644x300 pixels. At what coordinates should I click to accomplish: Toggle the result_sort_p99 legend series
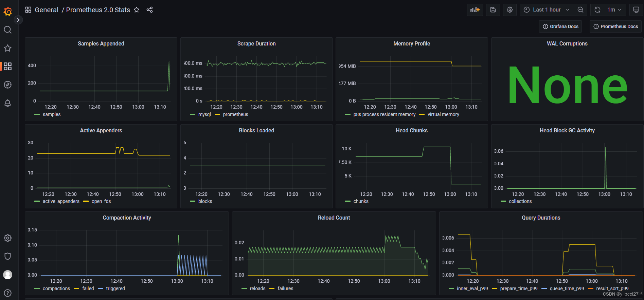pos(612,288)
